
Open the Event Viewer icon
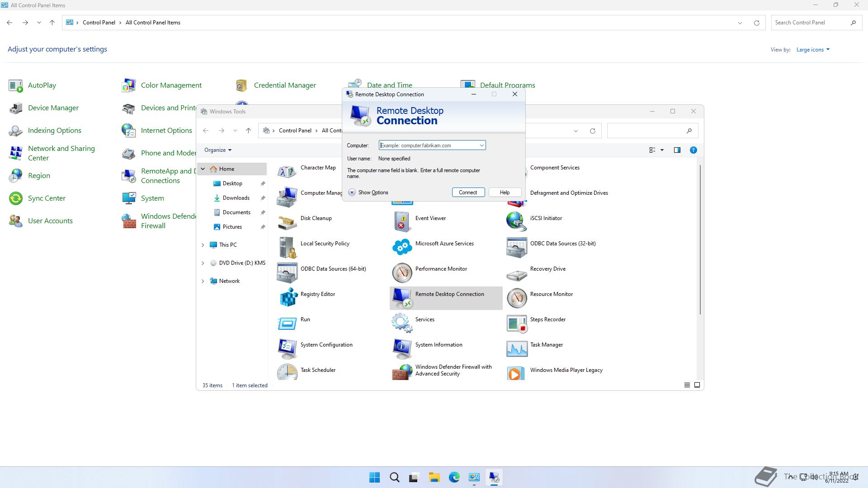pos(402,222)
